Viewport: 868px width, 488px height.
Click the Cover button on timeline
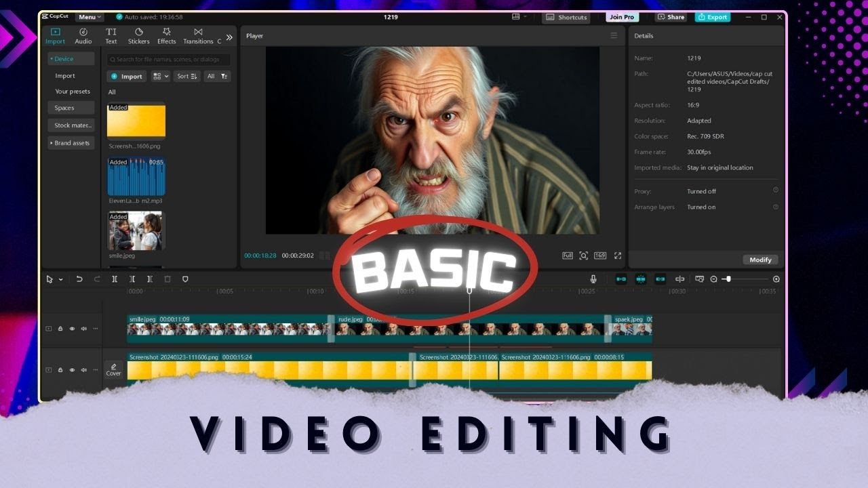[113, 369]
